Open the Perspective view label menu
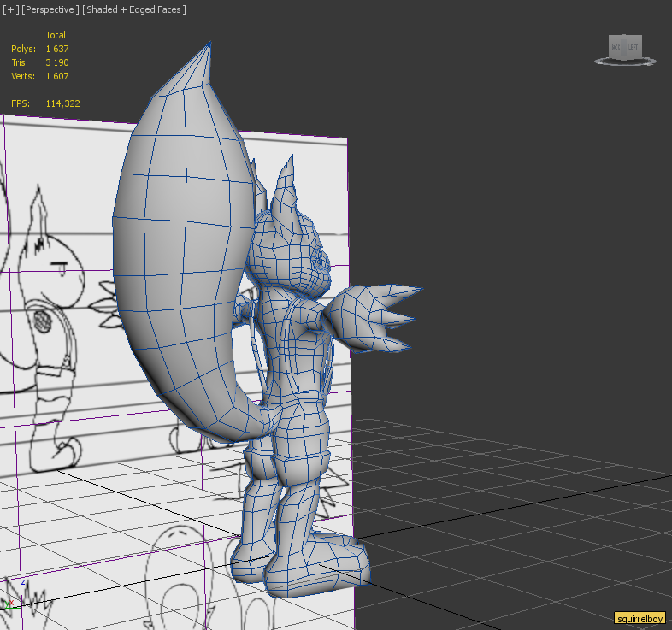 (50, 9)
